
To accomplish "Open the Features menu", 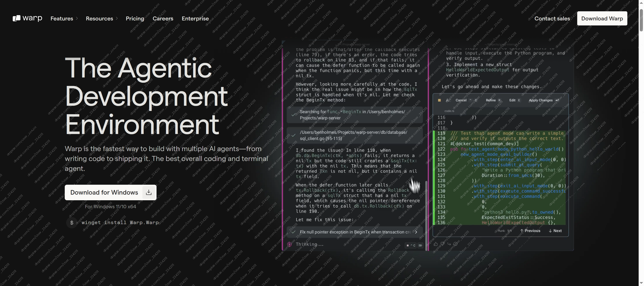I will point(62,19).
